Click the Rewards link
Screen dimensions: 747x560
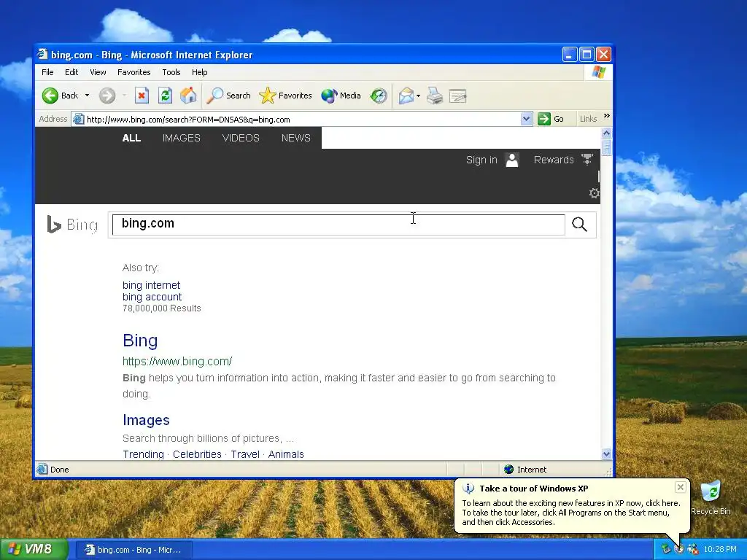pyautogui.click(x=554, y=160)
